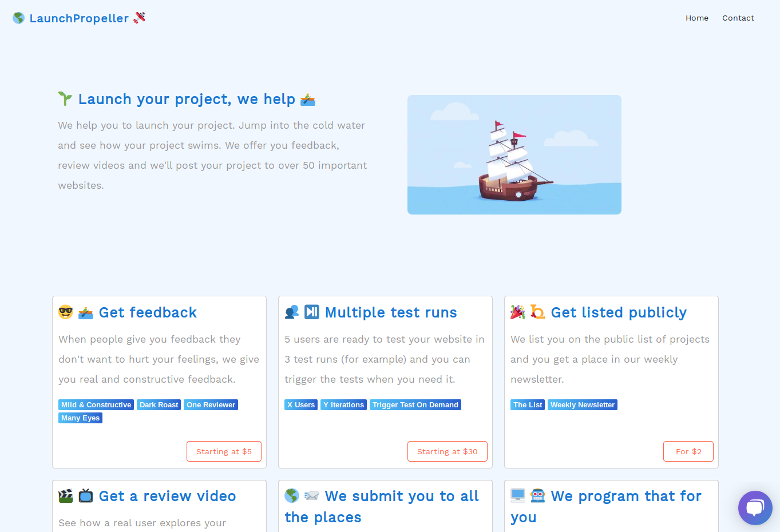Select the Weekly Newsletter tag
780x532 pixels.
tap(582, 404)
